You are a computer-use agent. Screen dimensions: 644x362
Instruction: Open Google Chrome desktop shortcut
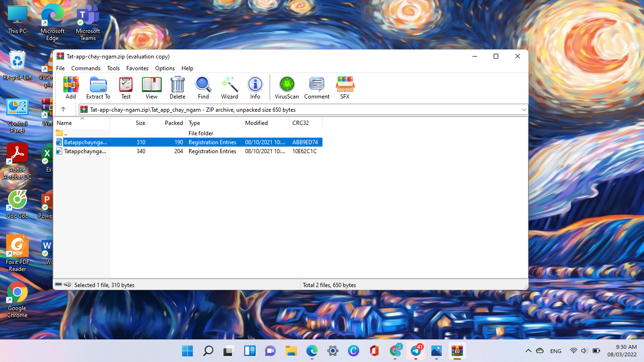(x=17, y=300)
